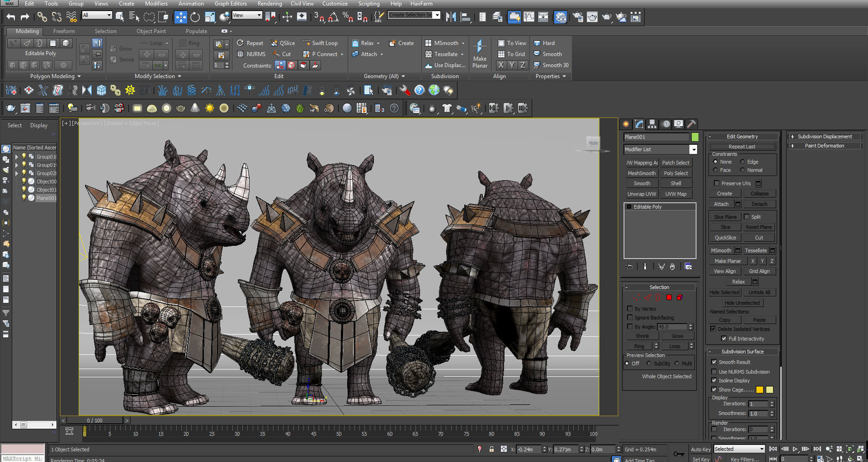Select Polygon sub-object level red square

click(669, 297)
